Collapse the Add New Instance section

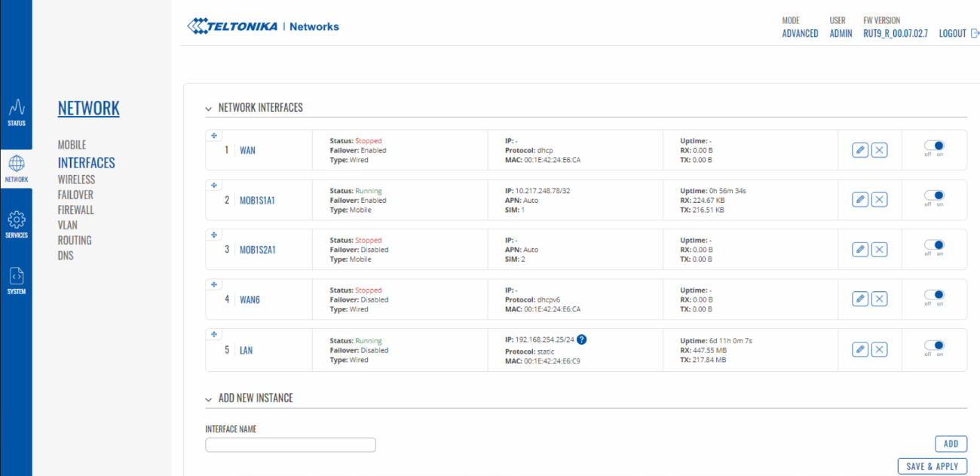click(208, 398)
